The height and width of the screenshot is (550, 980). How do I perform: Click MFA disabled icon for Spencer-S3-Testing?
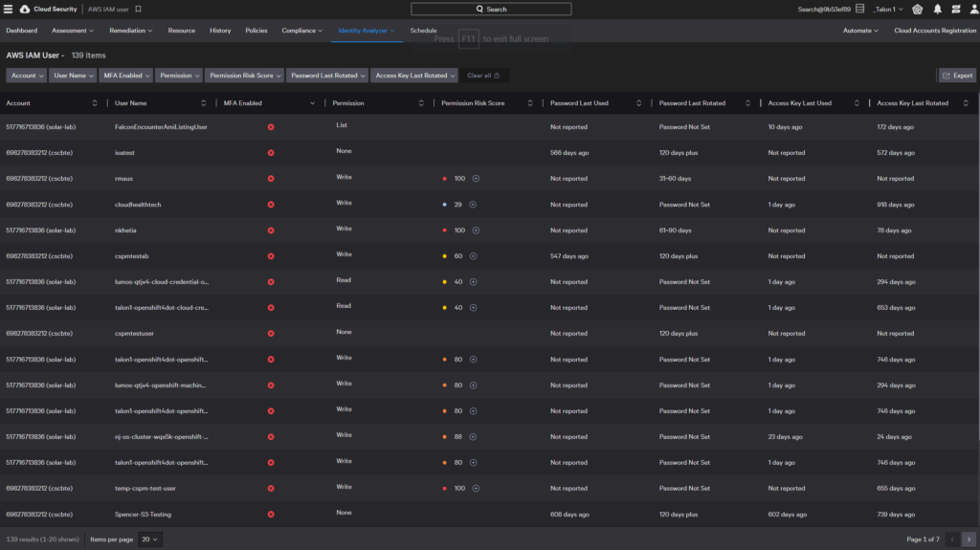pos(271,515)
